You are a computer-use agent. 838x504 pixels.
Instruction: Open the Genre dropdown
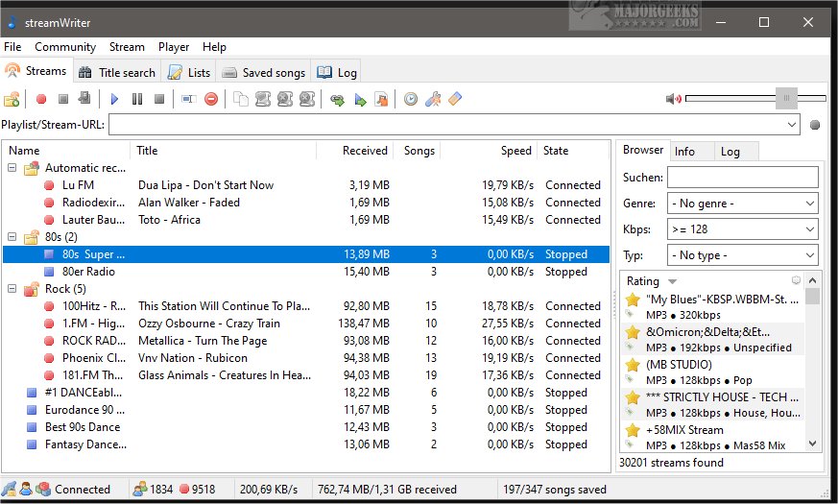(x=742, y=204)
